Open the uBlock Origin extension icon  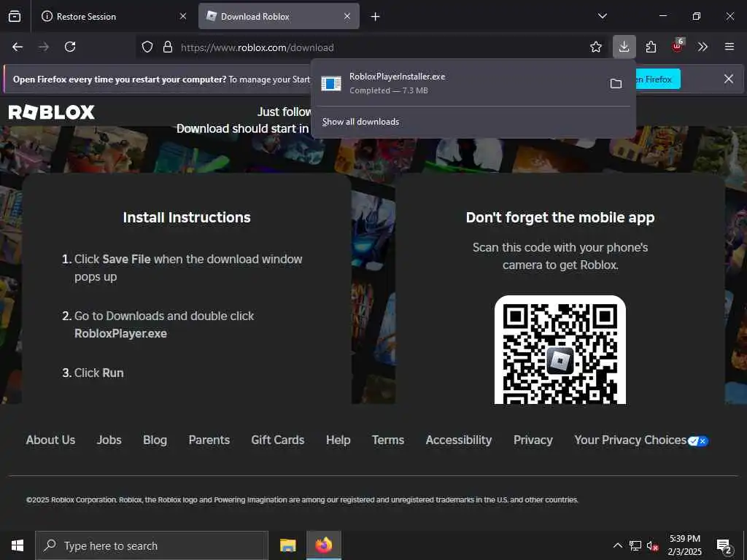click(678, 47)
